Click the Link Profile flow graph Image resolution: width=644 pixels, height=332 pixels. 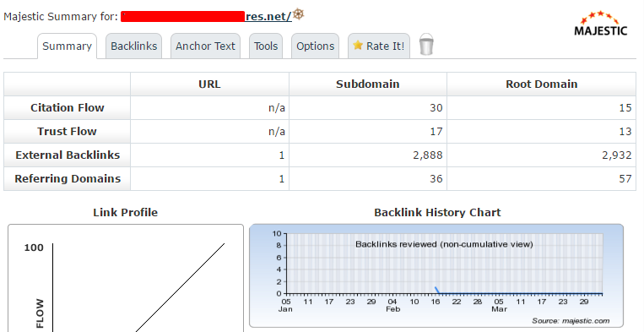coord(126,278)
